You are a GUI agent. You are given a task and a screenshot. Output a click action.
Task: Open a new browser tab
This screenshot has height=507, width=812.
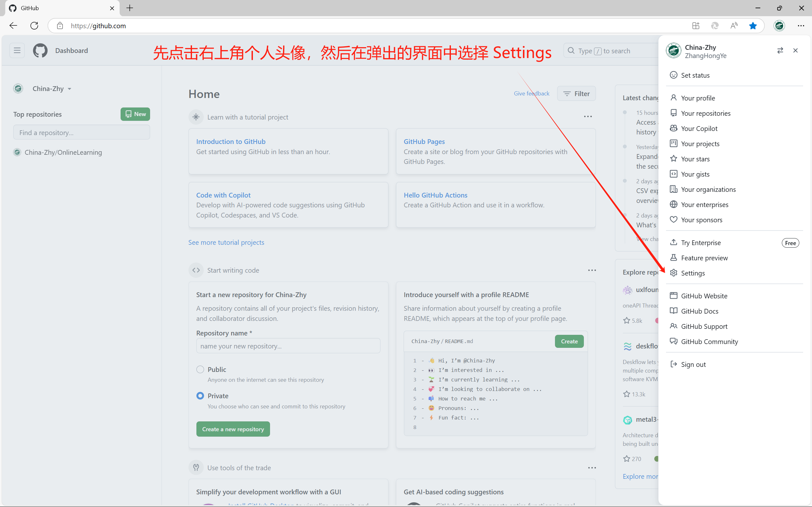(x=130, y=8)
